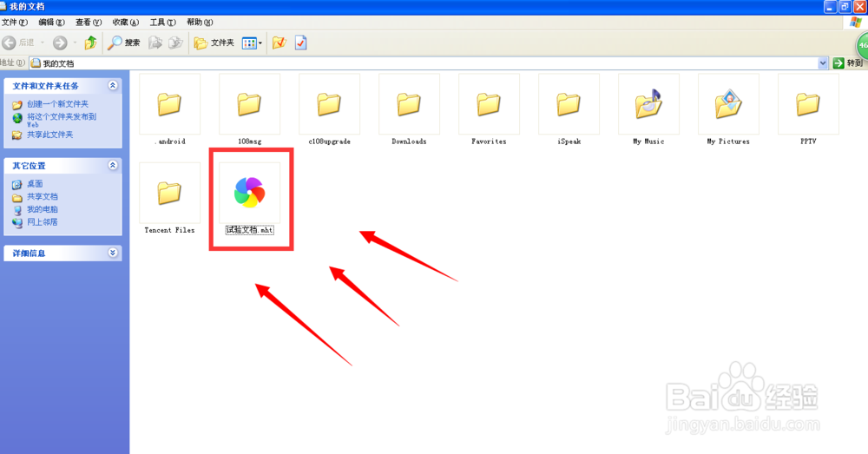Select the c108upgrade folder
This screenshot has height=454, width=868.
click(x=329, y=104)
